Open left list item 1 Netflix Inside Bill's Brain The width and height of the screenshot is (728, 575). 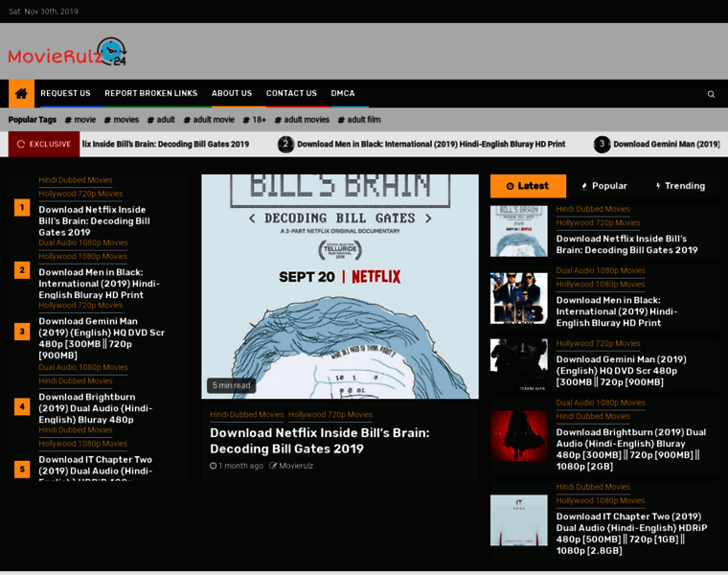94,221
